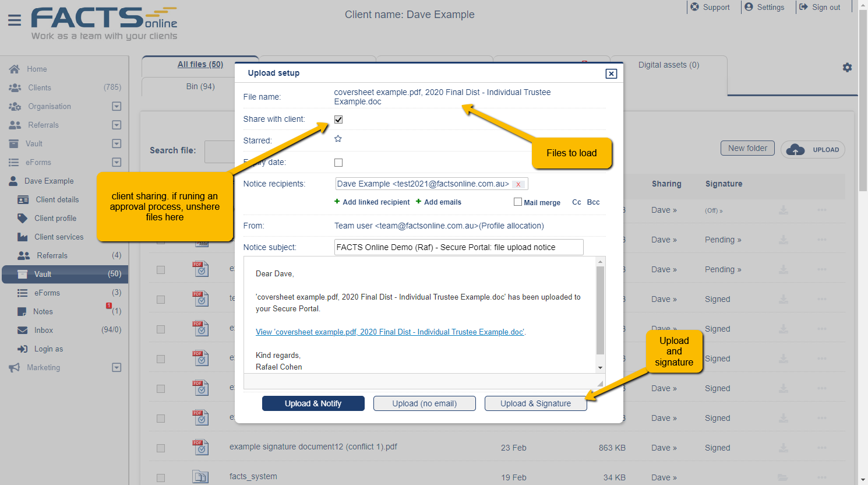Click Upload & Signature button
The width and height of the screenshot is (868, 485).
(x=536, y=403)
